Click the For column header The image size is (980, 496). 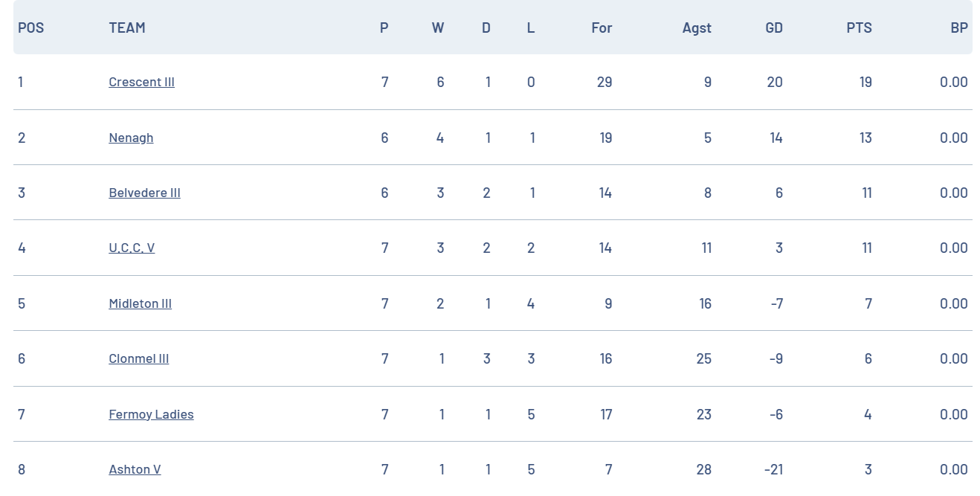(x=602, y=28)
